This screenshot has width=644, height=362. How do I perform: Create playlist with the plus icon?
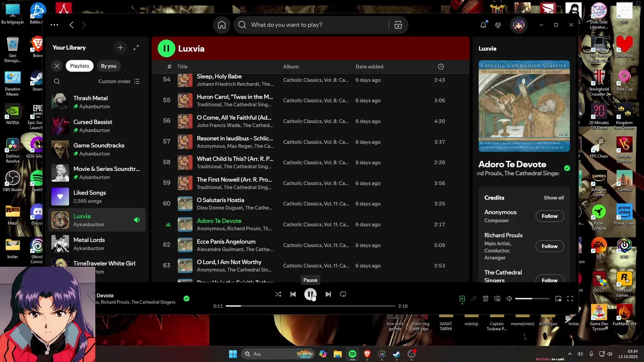(x=120, y=47)
